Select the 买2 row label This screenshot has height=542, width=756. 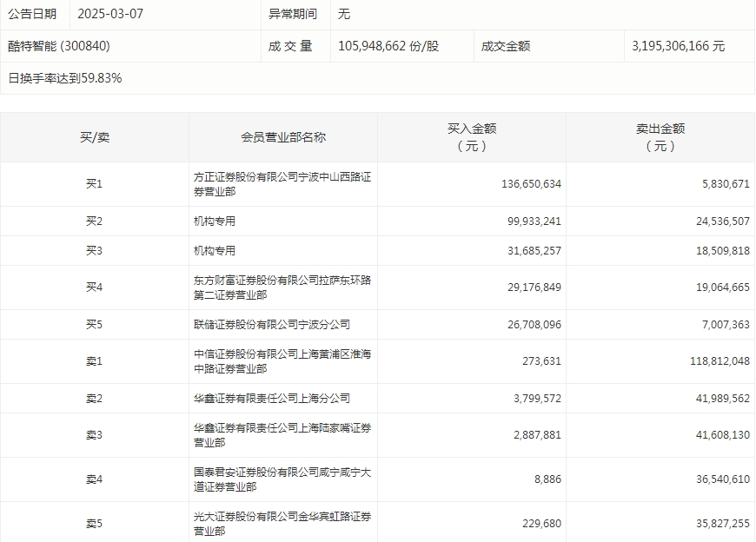(x=95, y=221)
